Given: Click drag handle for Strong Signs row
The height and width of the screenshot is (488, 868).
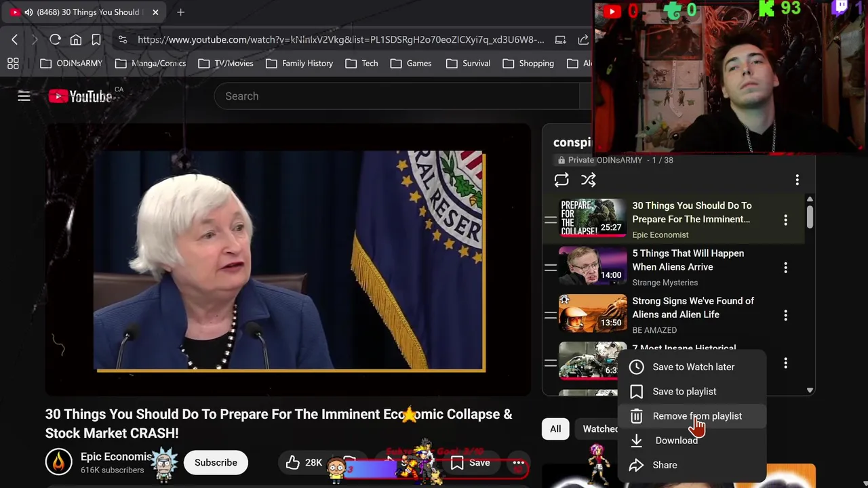Looking at the screenshot, I should 551,315.
